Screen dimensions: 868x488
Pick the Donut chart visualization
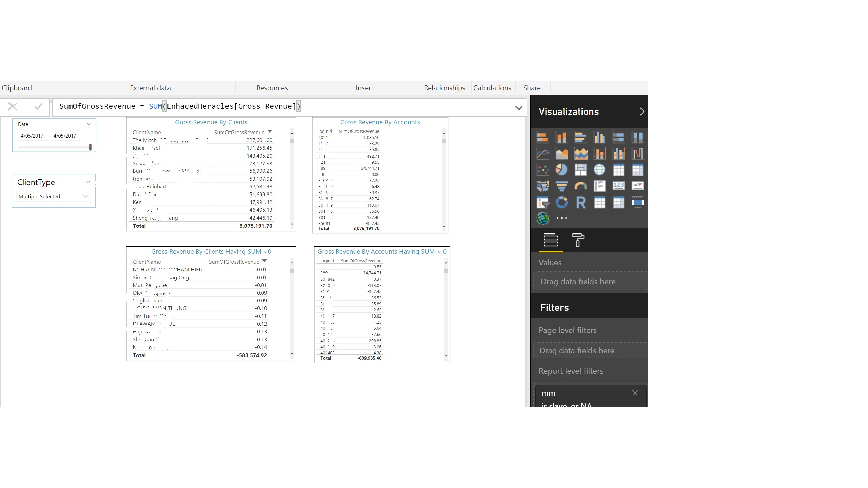(x=561, y=203)
